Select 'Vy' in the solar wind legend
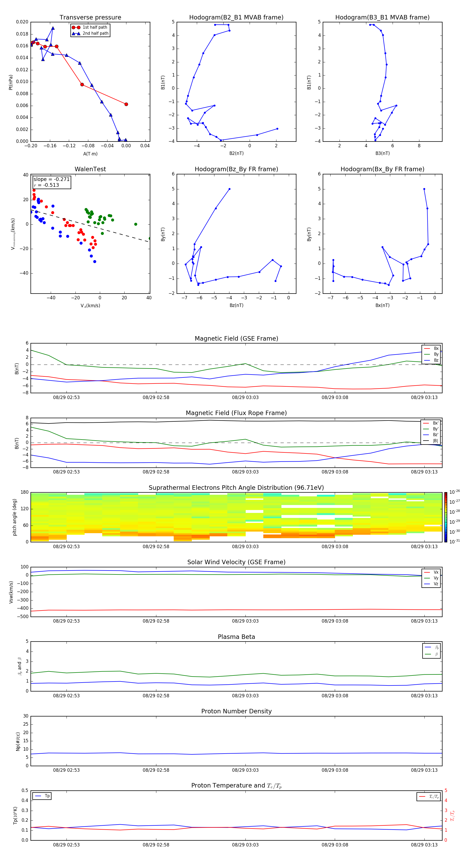This screenshot has width=473, height=868. coord(431,578)
